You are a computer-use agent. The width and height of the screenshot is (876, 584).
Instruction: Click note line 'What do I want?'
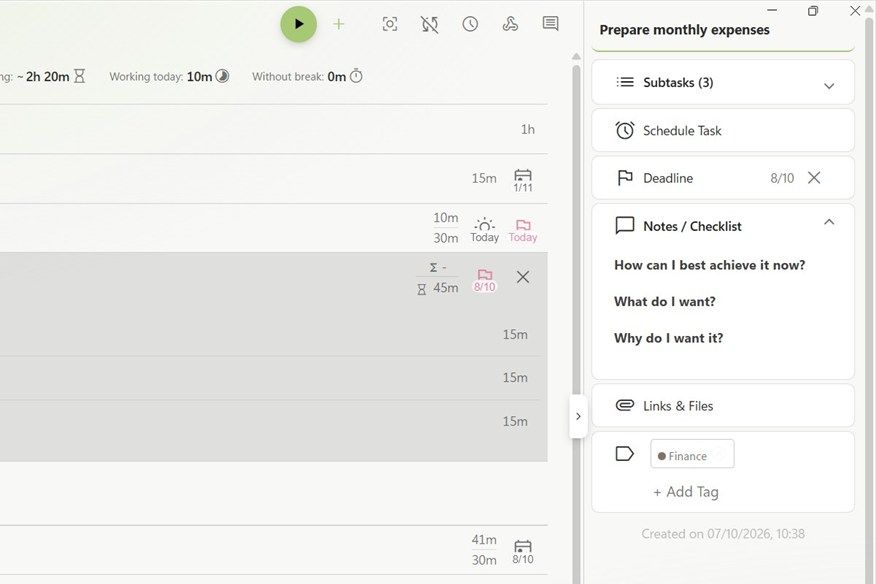click(664, 302)
